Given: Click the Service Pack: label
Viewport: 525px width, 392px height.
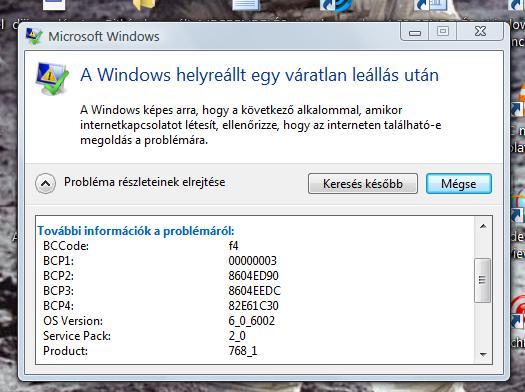Looking at the screenshot, I should (x=77, y=336).
